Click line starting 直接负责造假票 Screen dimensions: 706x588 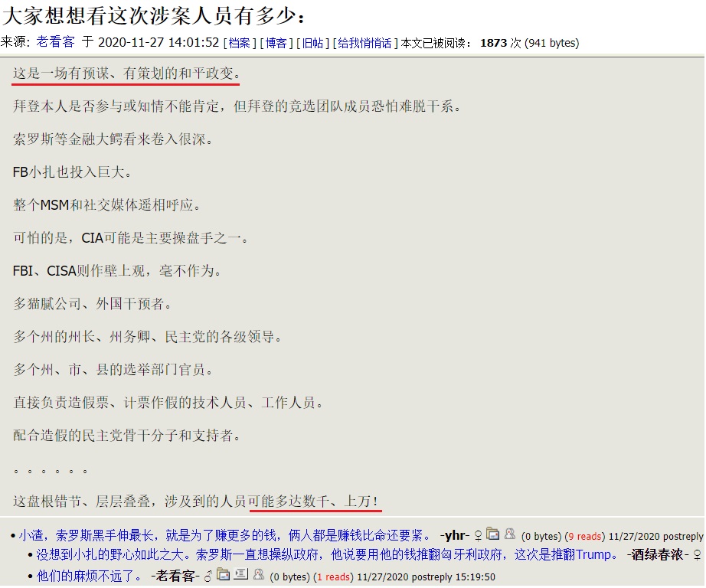coord(168,402)
